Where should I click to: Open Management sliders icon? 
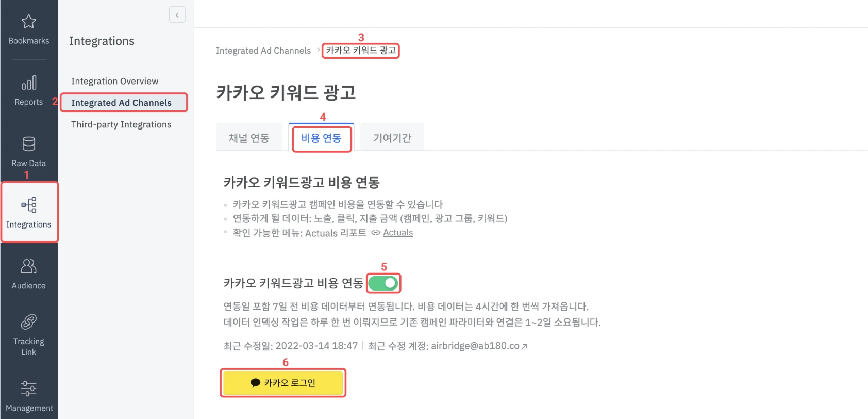click(x=29, y=388)
